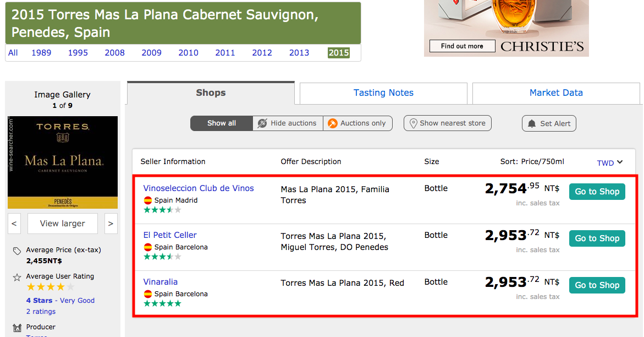The image size is (644, 337).
Task: Click offer text mentioning 'Miguel Torres, DO Penedes'
Action: coord(334,242)
